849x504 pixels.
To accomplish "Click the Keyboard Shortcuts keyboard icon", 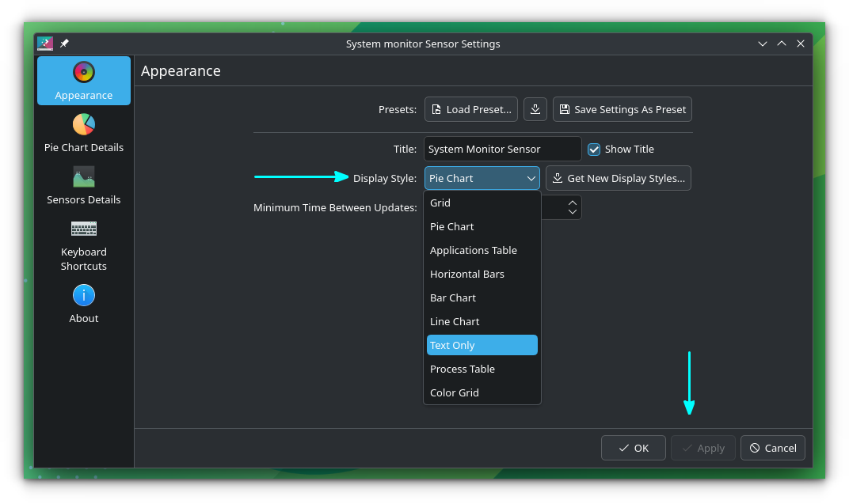I will coord(83,229).
